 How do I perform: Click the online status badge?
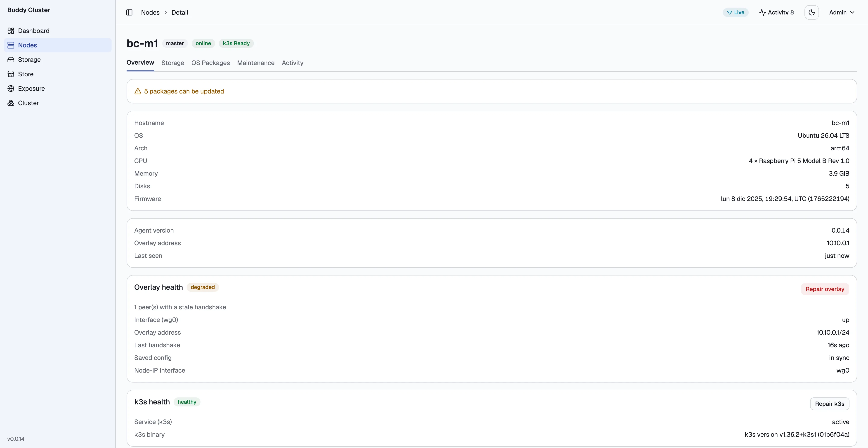click(x=203, y=43)
